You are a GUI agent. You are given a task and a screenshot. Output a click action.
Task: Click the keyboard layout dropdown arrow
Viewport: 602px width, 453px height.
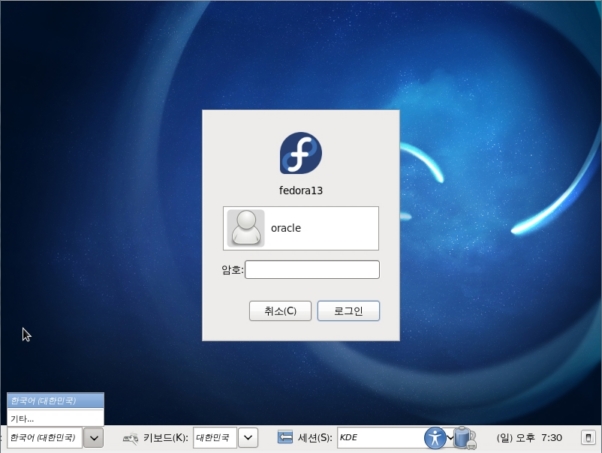pyautogui.click(x=248, y=438)
